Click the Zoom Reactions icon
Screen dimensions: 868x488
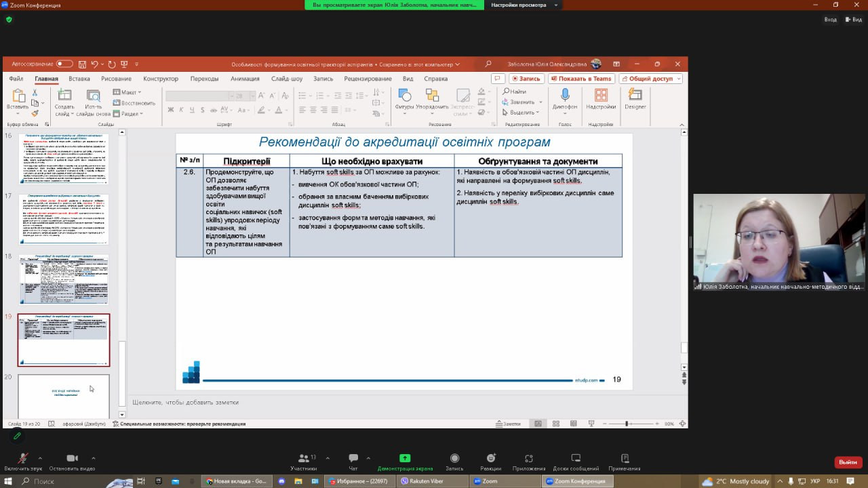click(490, 459)
